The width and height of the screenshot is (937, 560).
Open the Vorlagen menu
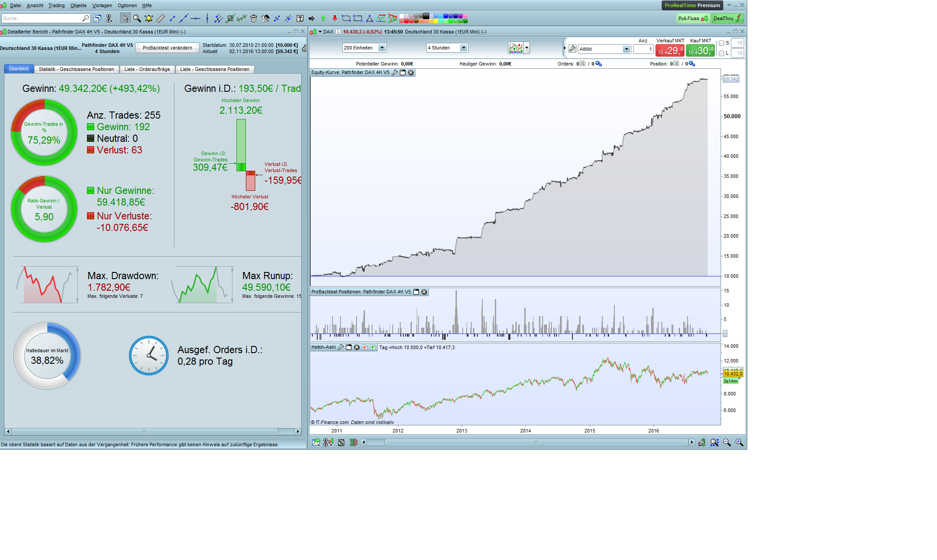pyautogui.click(x=102, y=5)
